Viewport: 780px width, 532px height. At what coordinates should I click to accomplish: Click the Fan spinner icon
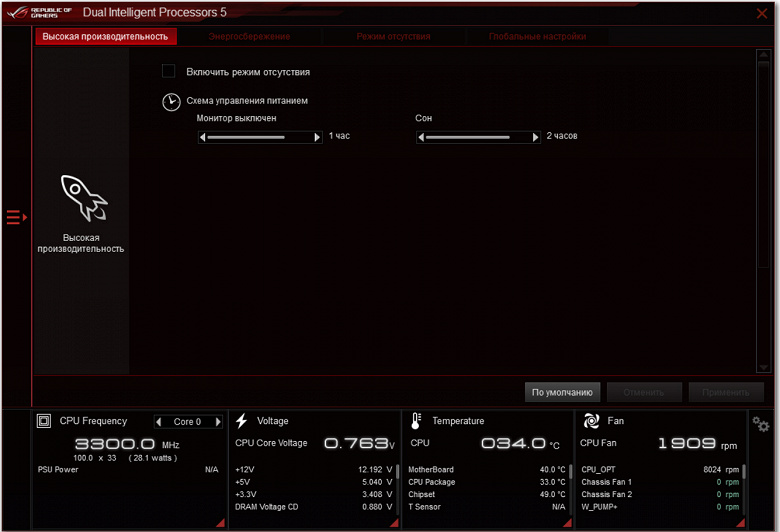pos(591,421)
